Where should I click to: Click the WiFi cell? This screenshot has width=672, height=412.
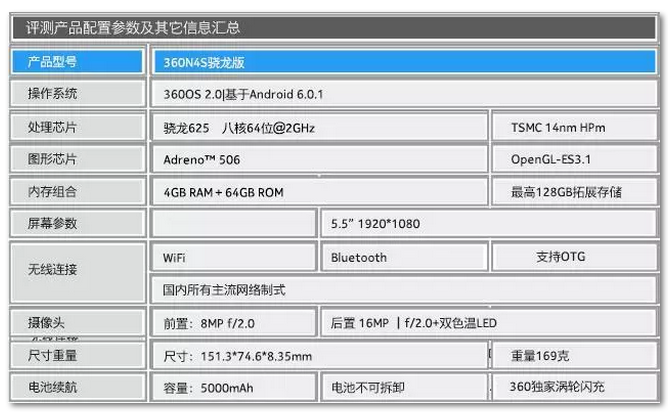pos(235,257)
